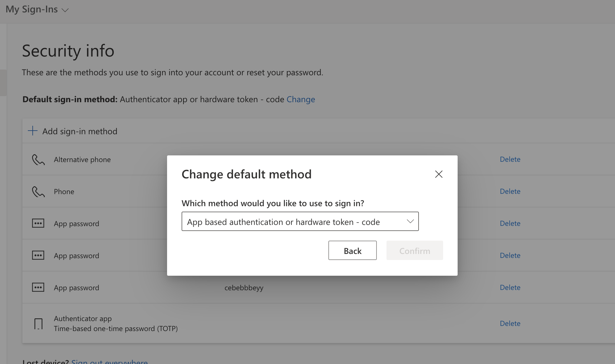
Task: Click the first App password dots icon
Action: pos(38,223)
